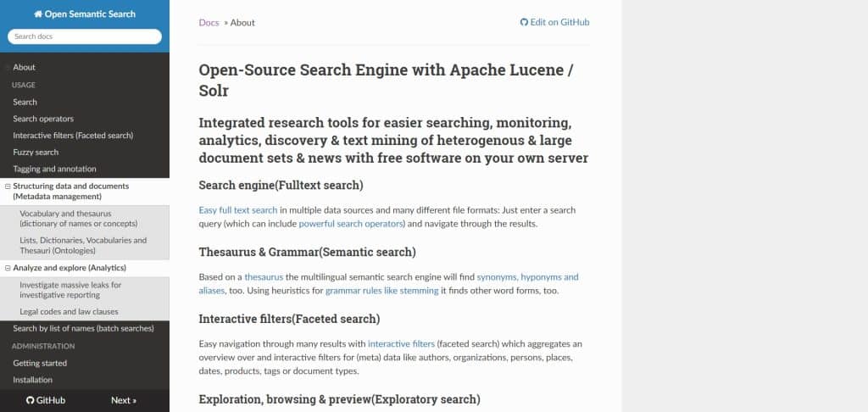Collapse the Structuring data and documents section
The image size is (868, 412).
(8, 187)
